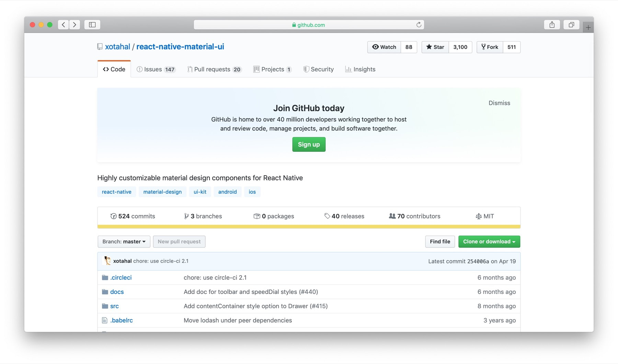Select the ios topic tag
This screenshot has width=618, height=364.
pos(252,192)
